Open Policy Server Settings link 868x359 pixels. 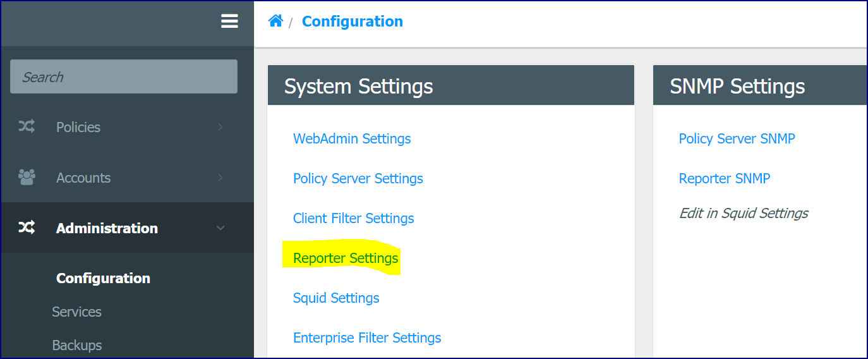click(x=358, y=178)
